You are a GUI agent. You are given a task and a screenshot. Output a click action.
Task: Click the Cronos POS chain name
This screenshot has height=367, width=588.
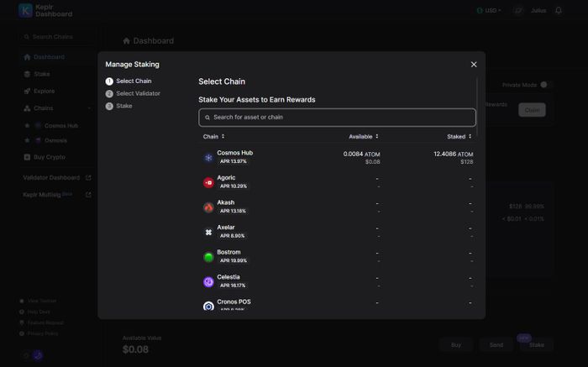point(234,301)
